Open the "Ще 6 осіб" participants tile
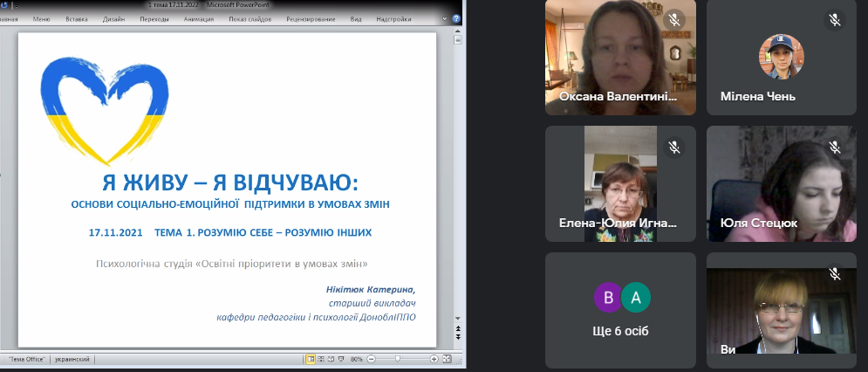868x372 pixels. coord(620,311)
